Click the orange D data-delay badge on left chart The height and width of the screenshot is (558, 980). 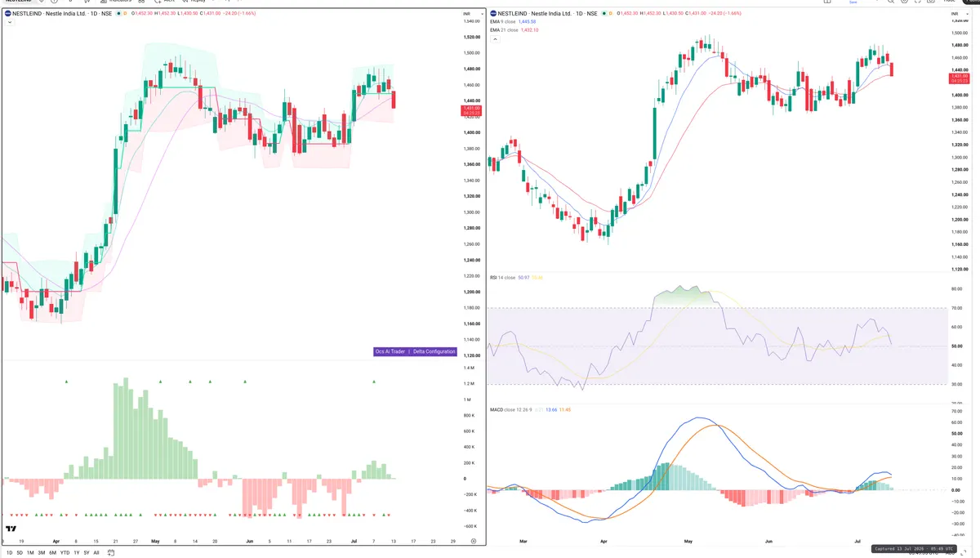pyautogui.click(x=125, y=13)
